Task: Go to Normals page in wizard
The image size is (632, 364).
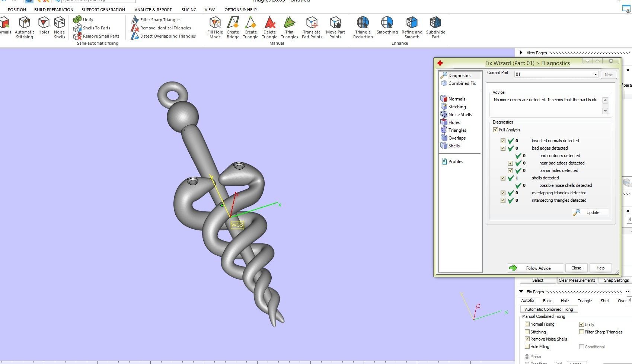Action: tap(453, 99)
